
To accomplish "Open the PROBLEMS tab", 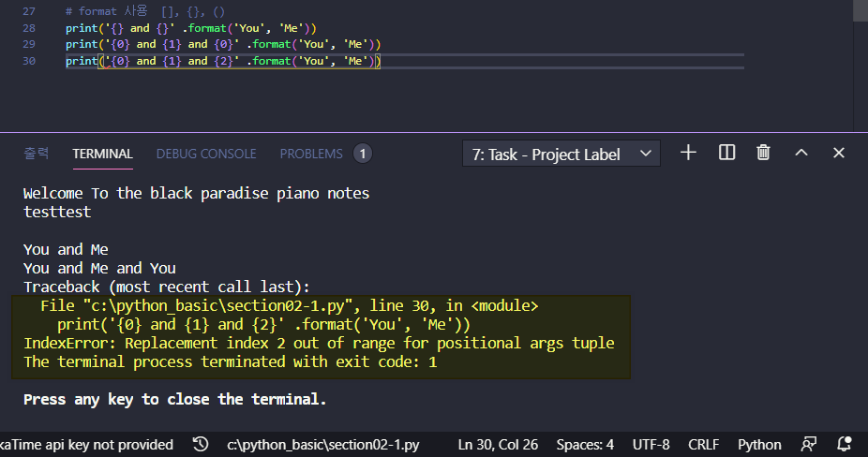I will (311, 154).
